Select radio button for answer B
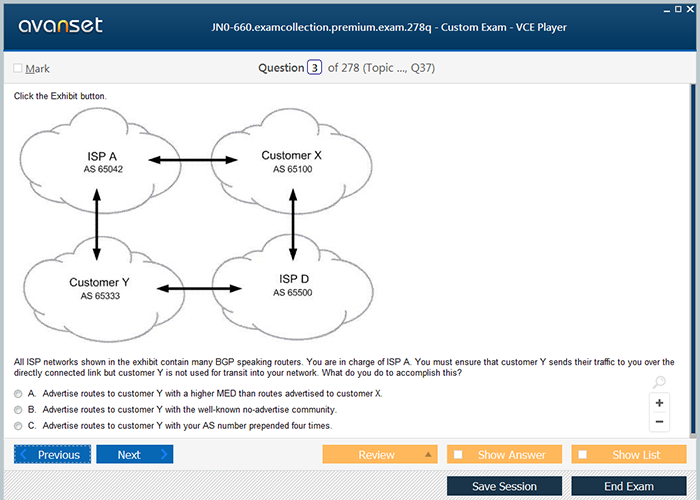The image size is (700, 500). pos(18,410)
